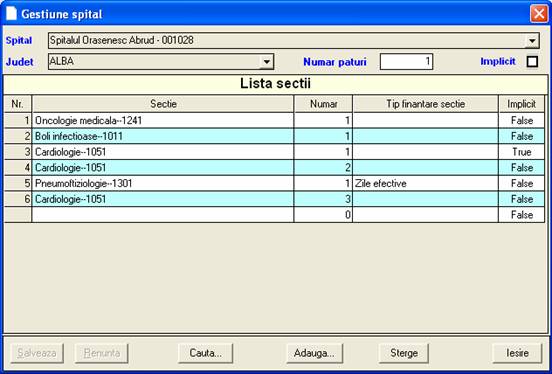Click the Sterge button

pos(404,353)
